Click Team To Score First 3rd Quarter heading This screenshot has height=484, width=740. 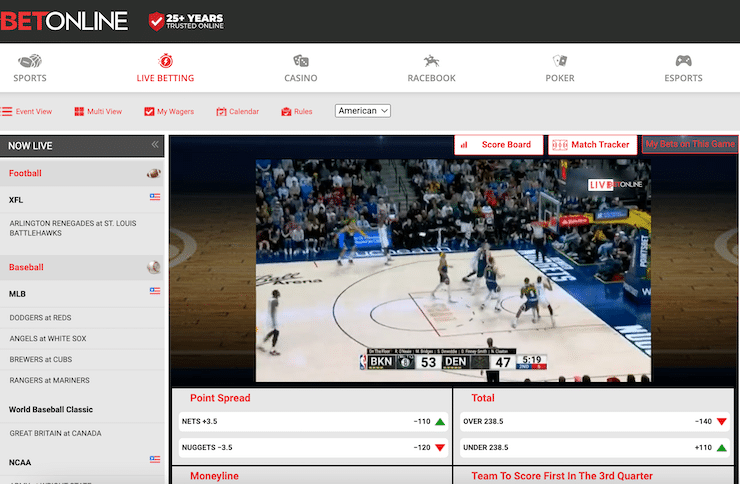[x=562, y=476]
